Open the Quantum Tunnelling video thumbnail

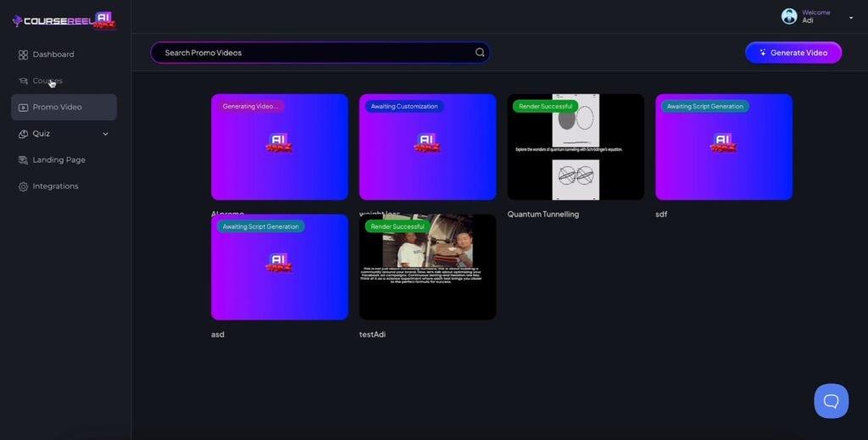(x=576, y=147)
